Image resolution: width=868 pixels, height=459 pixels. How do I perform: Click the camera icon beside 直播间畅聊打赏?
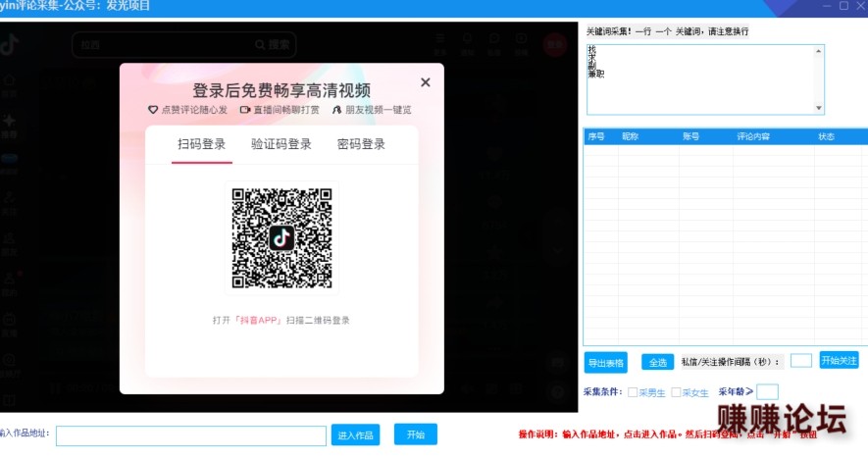point(244,110)
